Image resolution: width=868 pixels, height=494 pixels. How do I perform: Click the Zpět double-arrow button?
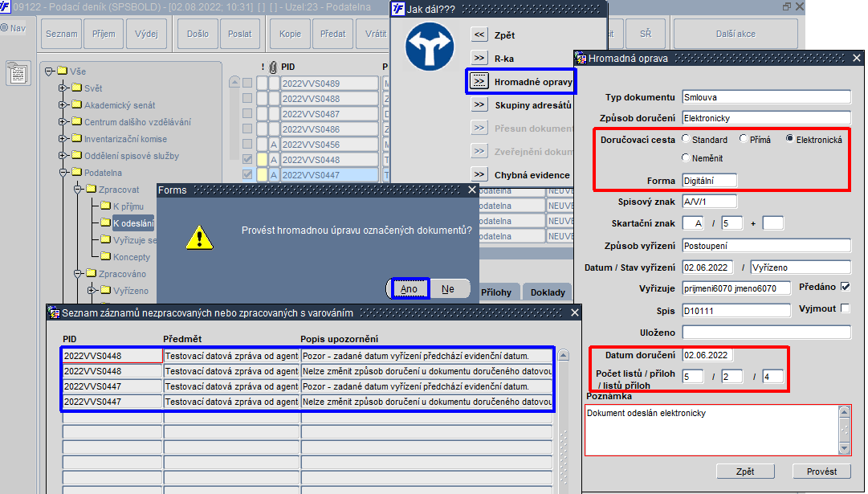pos(479,35)
